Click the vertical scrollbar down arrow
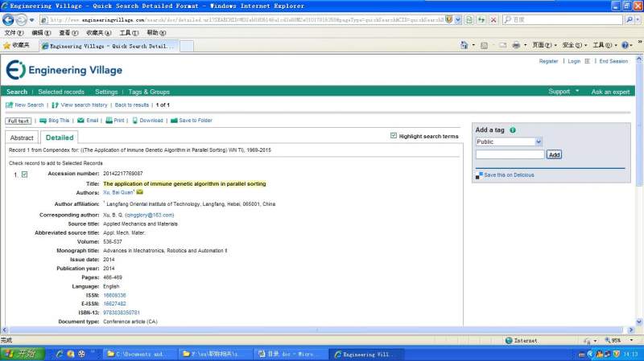The height and width of the screenshot is (361, 644). 639,322
